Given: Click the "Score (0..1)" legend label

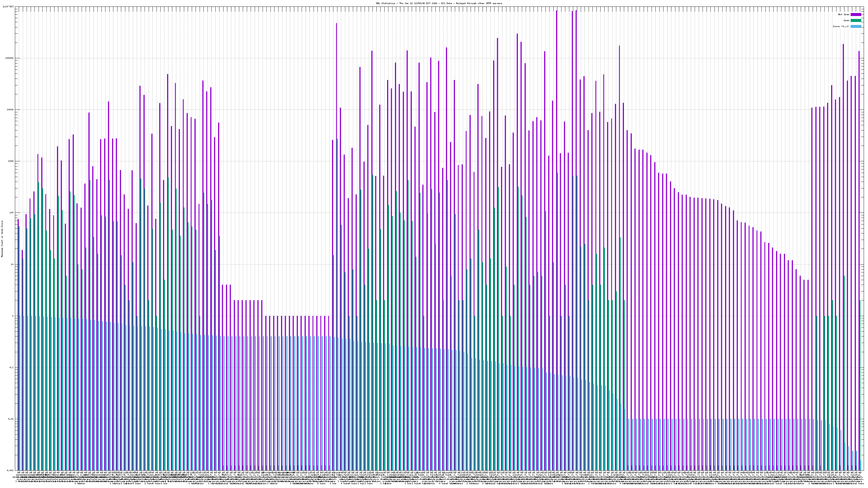Looking at the screenshot, I should tap(841, 26).
